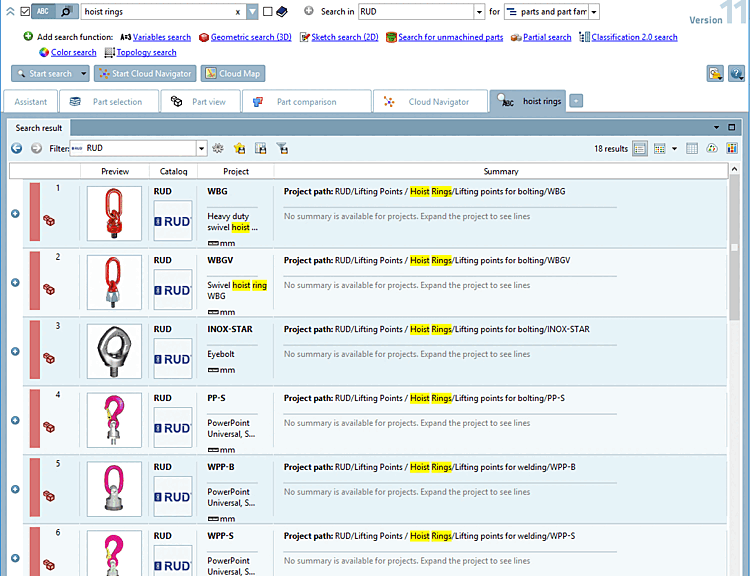Toggle the ABC text search mode button
This screenshot has width=750, height=576.
point(43,11)
